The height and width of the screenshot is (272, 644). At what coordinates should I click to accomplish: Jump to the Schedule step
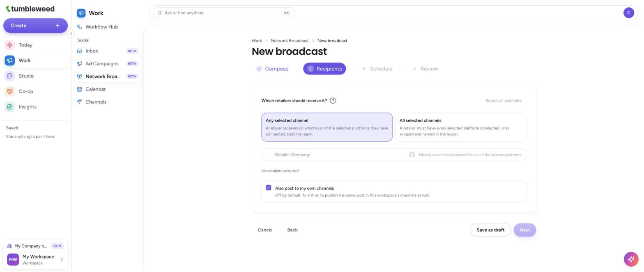[377, 69]
